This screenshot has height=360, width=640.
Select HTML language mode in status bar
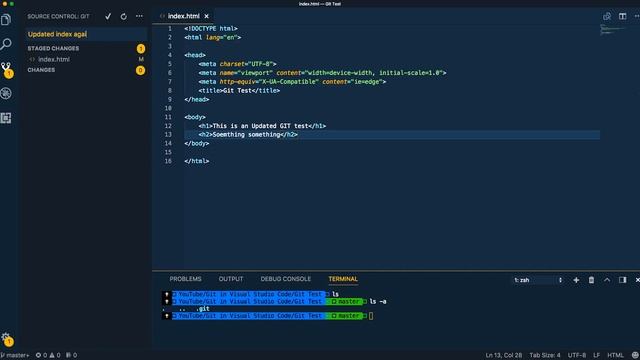(615, 356)
